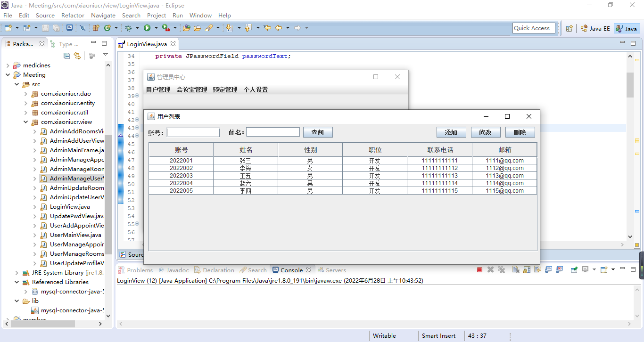The image size is (644, 342).
Task: Click the green Run button icon
Action: (147, 28)
